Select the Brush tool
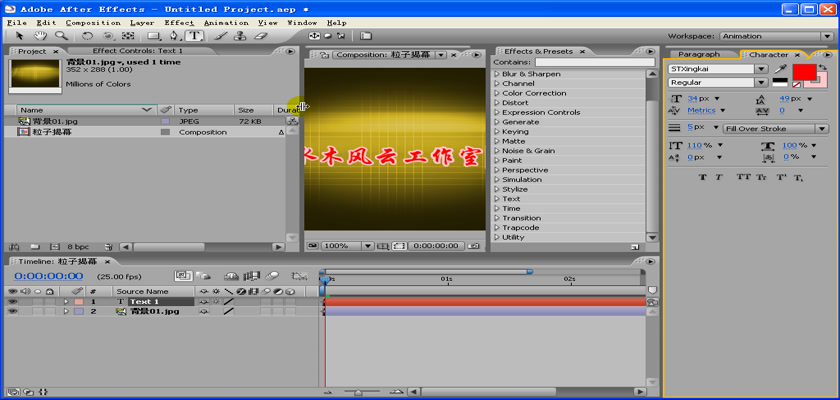 [x=221, y=36]
